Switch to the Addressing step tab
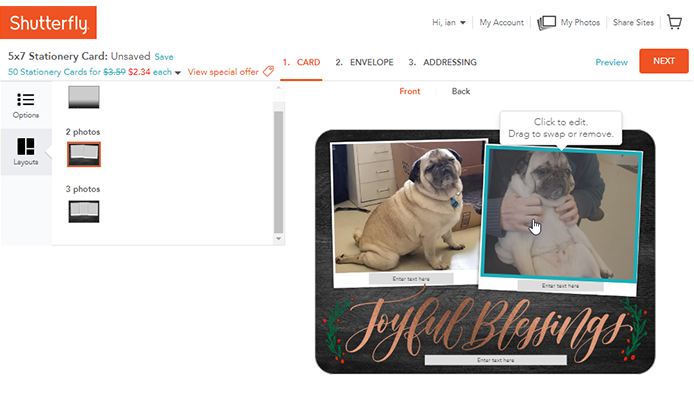The width and height of the screenshot is (694, 393). tap(443, 62)
